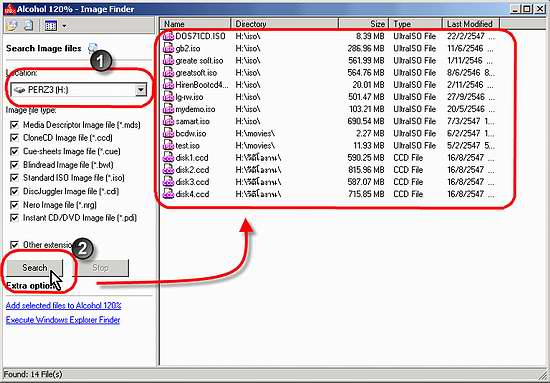Image resolution: width=550 pixels, height=383 pixels.
Task: Toggle Cue-sheets Image file (*.cue) checkbox
Action: (x=14, y=151)
